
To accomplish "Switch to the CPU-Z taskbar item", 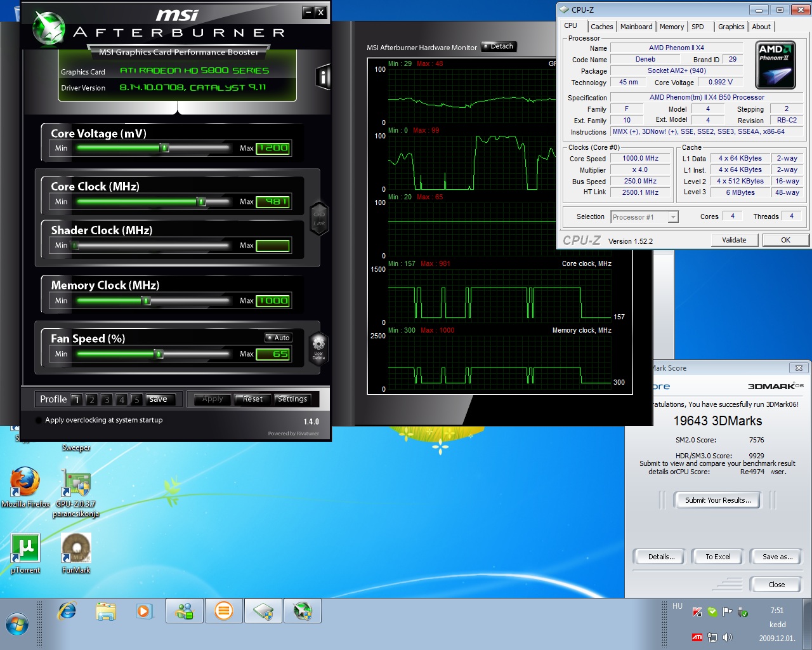I will (263, 611).
